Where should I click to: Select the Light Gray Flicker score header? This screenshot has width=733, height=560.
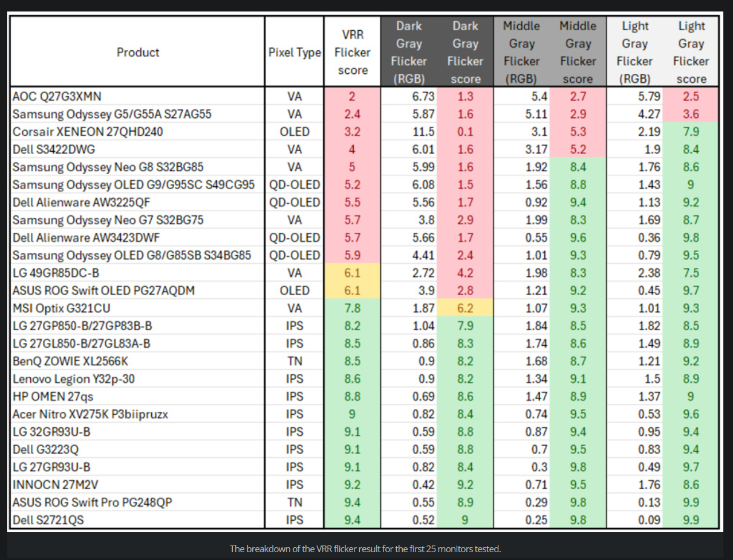(691, 53)
